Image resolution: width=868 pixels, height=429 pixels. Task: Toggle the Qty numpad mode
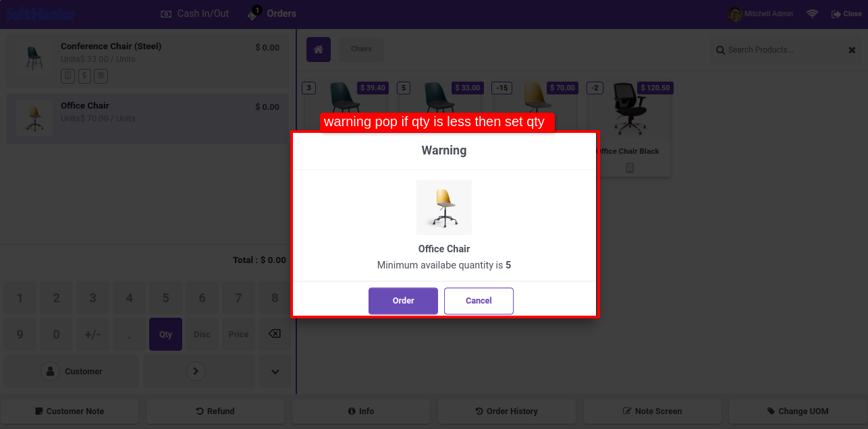[x=165, y=334]
